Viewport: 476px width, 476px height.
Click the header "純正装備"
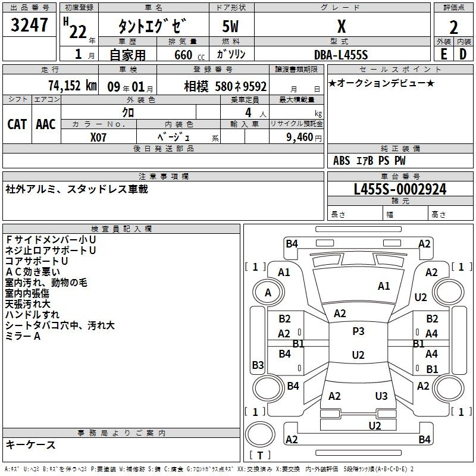[400, 148]
